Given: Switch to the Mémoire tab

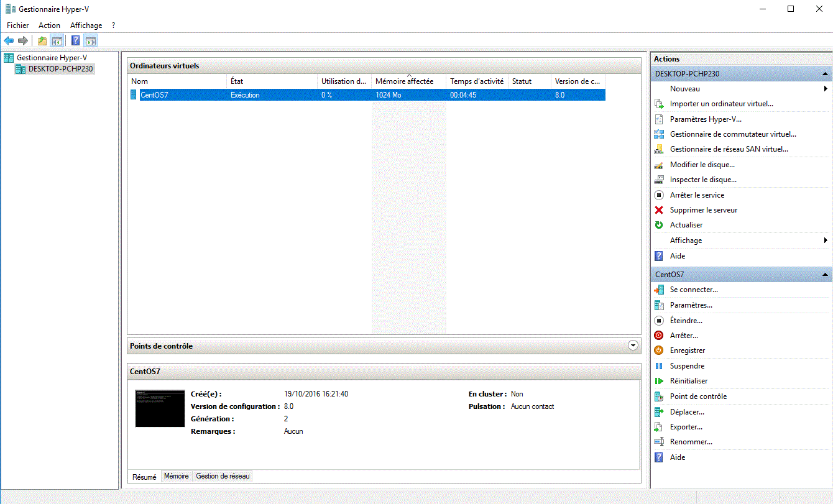Looking at the screenshot, I should click(176, 476).
